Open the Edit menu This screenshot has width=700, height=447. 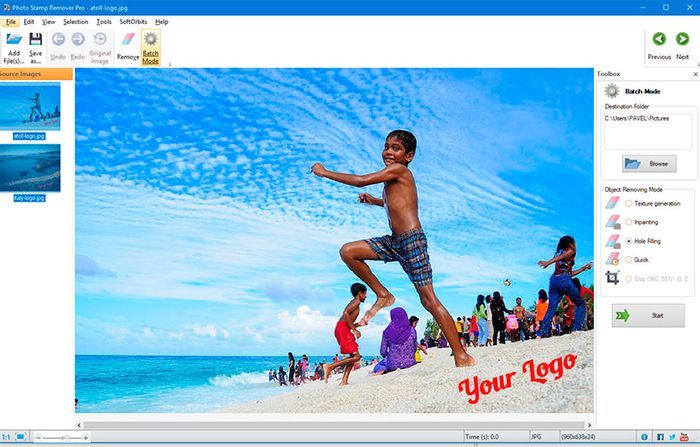(29, 22)
